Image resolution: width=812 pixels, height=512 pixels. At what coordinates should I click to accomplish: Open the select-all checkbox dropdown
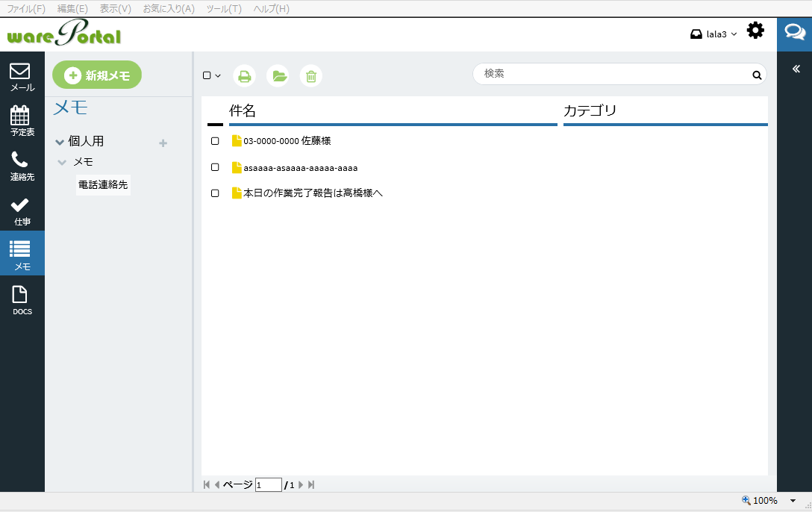212,75
